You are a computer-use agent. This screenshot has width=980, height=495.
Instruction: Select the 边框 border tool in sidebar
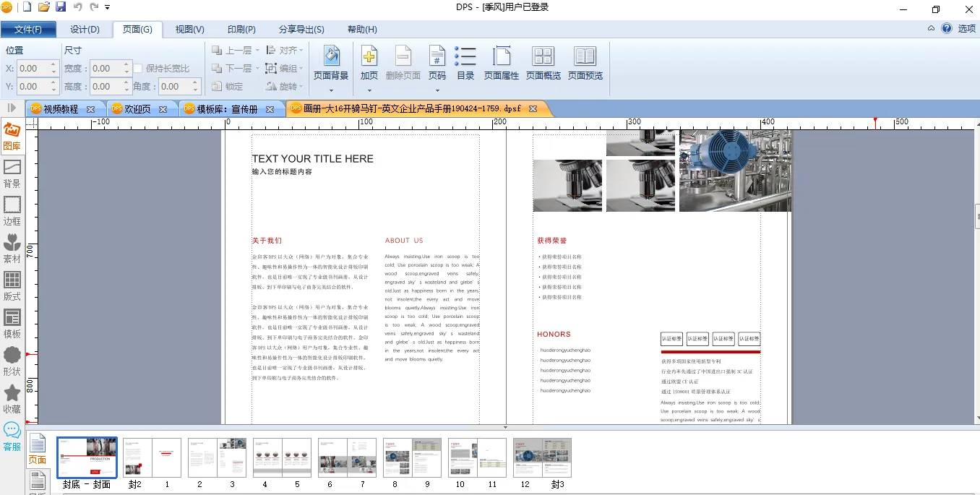12,211
